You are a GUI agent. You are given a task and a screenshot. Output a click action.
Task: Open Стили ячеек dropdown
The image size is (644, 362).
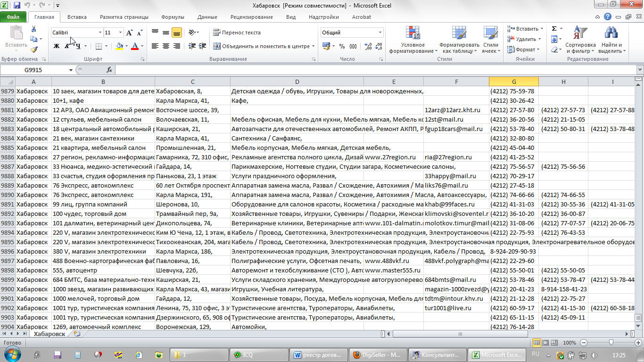coord(491,40)
